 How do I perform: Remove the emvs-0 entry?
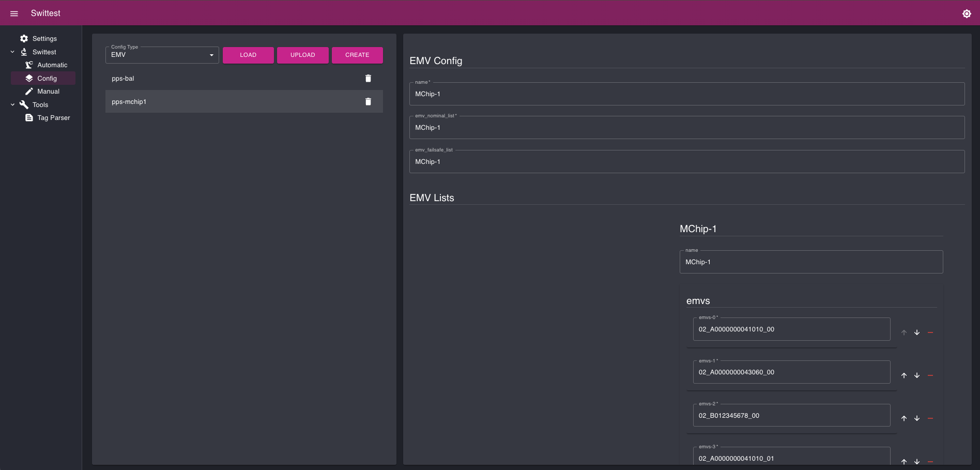point(930,332)
